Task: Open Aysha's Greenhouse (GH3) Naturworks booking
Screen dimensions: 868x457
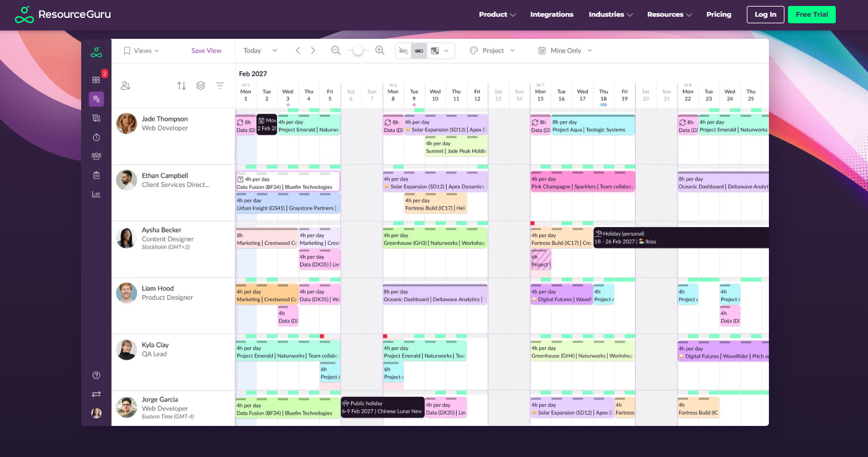Action: point(435,238)
